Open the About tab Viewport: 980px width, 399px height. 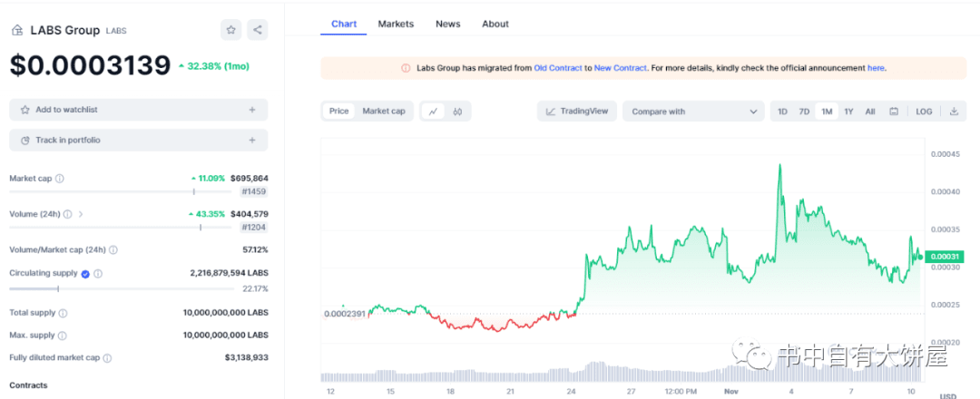pos(495,24)
